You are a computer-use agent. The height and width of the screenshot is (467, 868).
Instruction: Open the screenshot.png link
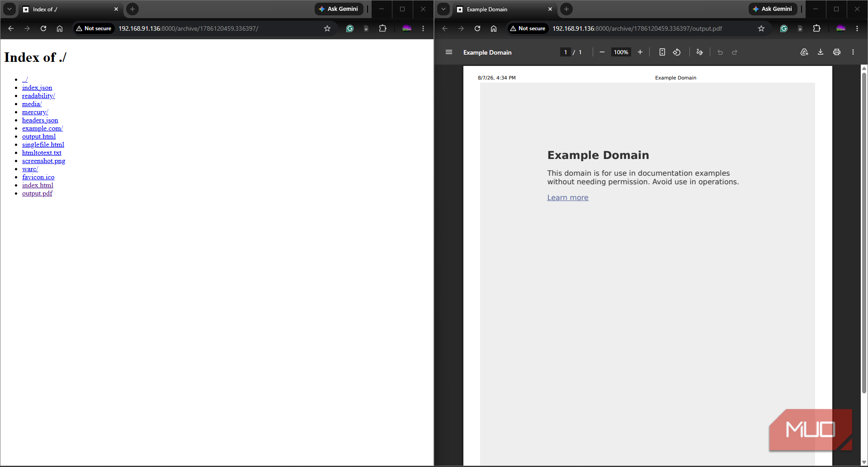[43, 161]
